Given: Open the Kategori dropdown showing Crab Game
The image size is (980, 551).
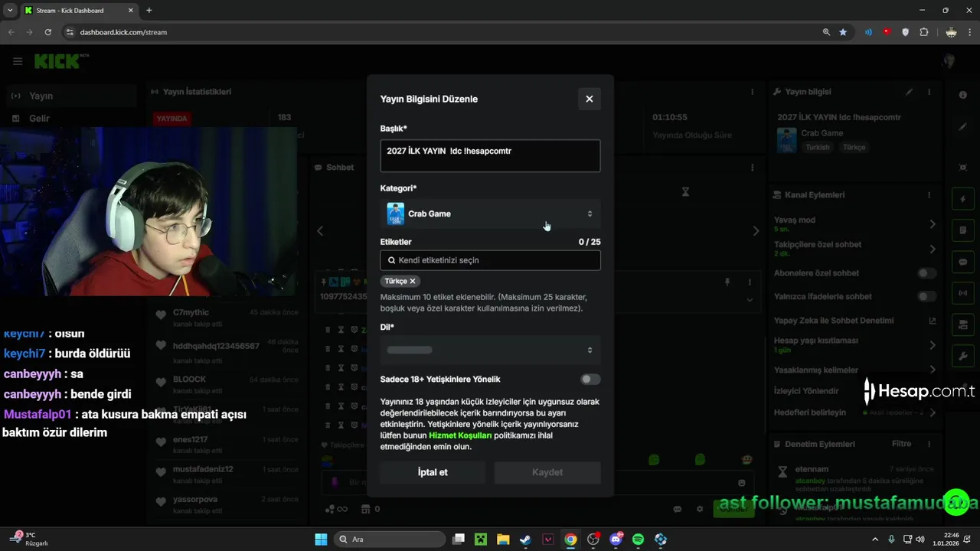Looking at the screenshot, I should point(490,214).
